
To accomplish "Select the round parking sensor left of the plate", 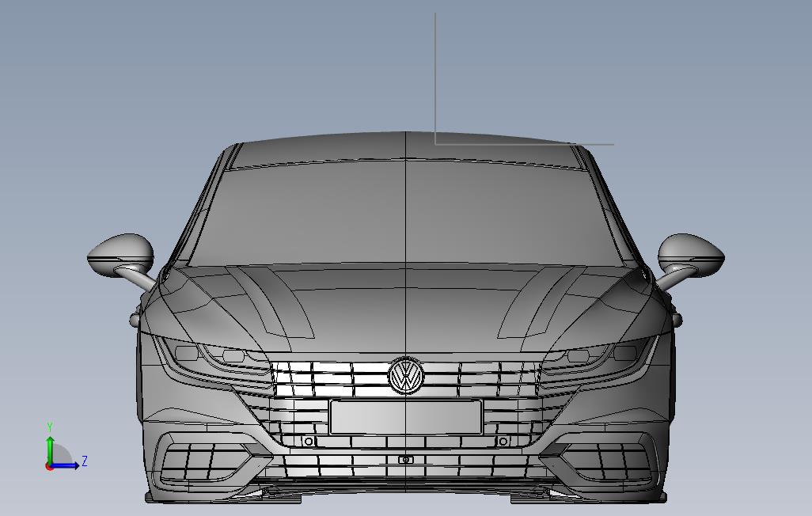I will pyautogui.click(x=309, y=442).
